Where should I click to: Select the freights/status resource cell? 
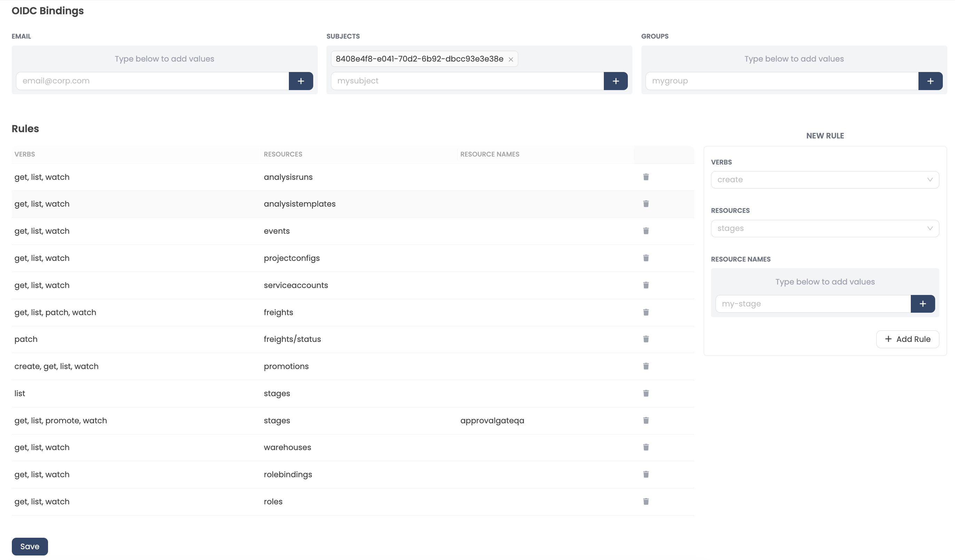click(292, 339)
